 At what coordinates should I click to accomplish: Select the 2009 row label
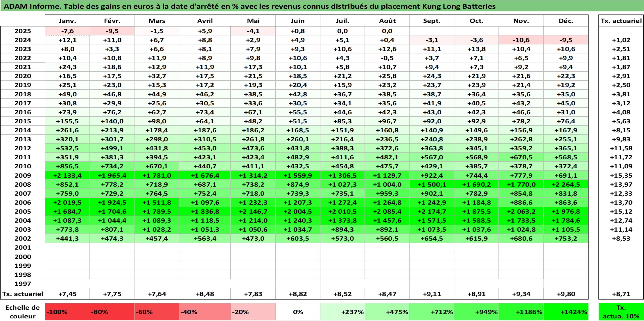[23, 175]
